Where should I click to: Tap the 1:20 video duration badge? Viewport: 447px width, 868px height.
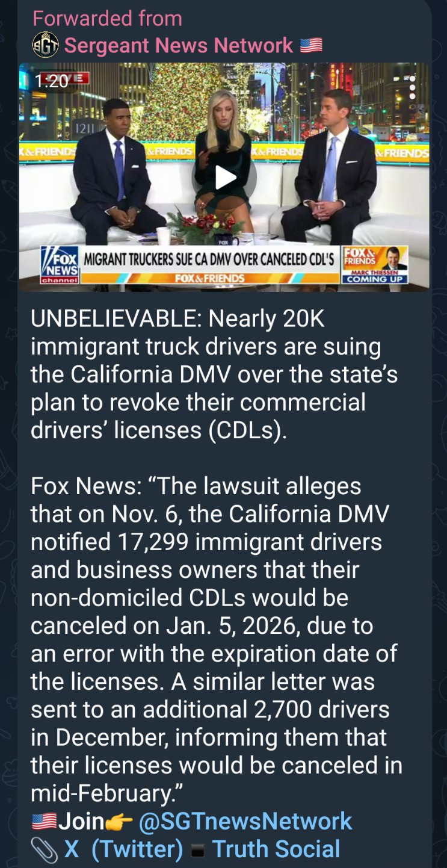point(52,81)
